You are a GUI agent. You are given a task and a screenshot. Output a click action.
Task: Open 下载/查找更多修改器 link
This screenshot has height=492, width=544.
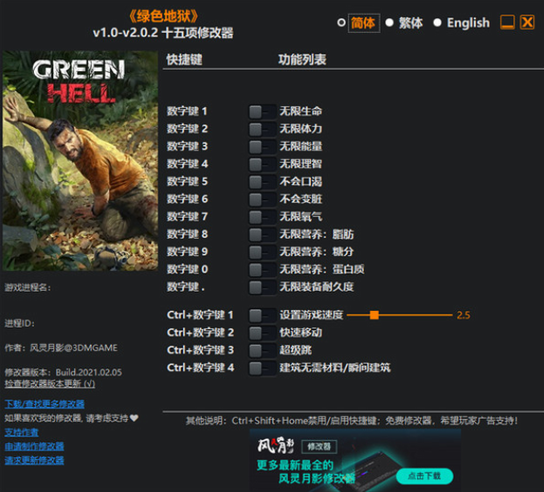click(44, 404)
